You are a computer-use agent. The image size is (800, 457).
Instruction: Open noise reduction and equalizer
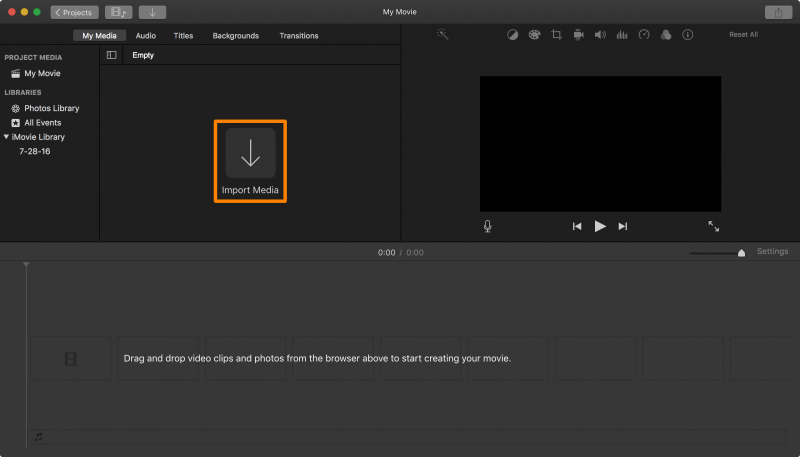622,35
